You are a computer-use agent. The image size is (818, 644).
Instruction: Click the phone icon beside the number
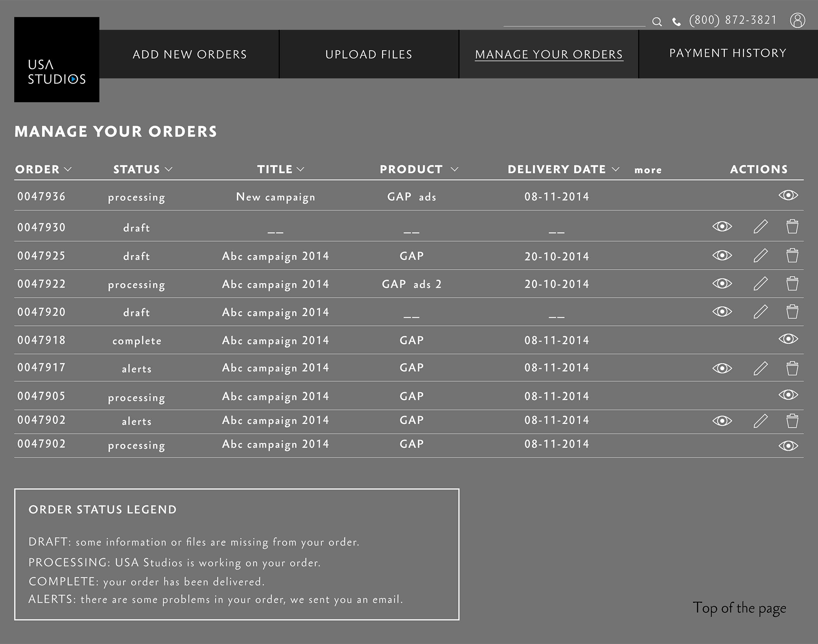(676, 22)
